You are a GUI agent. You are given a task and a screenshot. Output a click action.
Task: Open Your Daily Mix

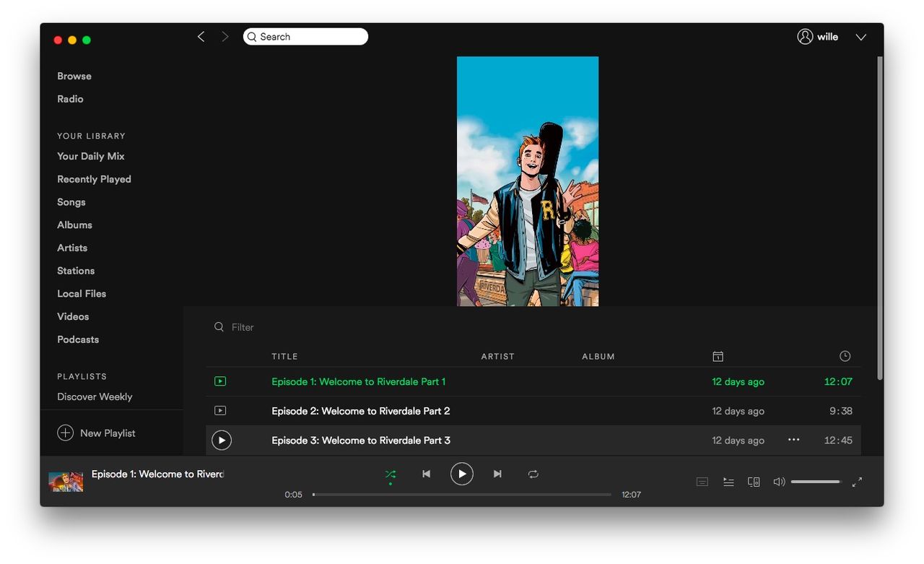[x=91, y=156]
